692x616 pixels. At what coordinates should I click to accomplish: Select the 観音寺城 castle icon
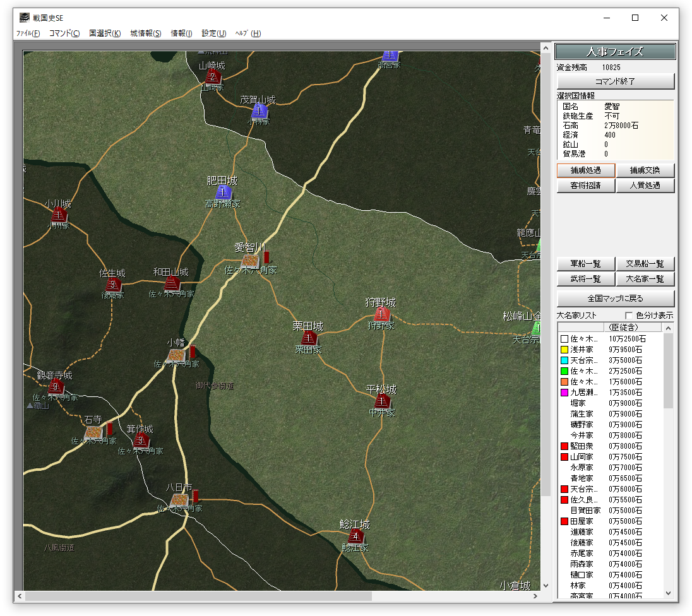click(x=56, y=386)
